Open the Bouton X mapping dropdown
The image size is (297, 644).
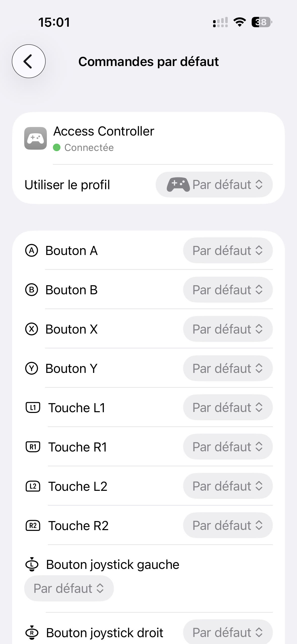click(x=228, y=329)
